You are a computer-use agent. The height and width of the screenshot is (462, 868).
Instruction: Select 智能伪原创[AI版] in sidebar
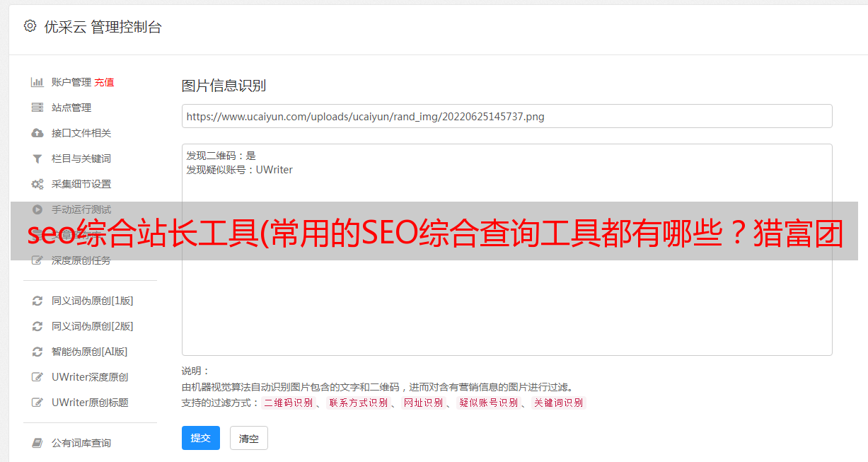[x=90, y=352]
